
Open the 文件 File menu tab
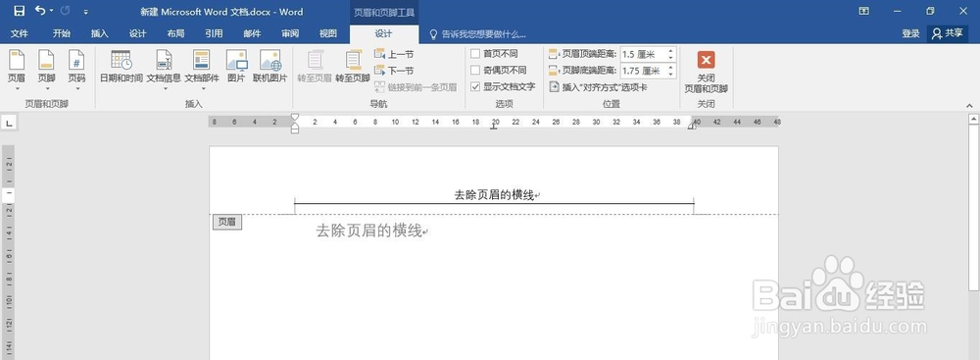coord(20,33)
